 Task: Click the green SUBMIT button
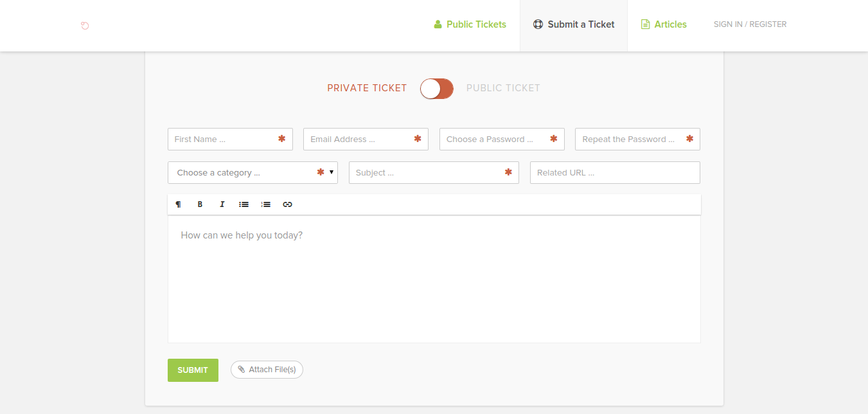point(193,370)
